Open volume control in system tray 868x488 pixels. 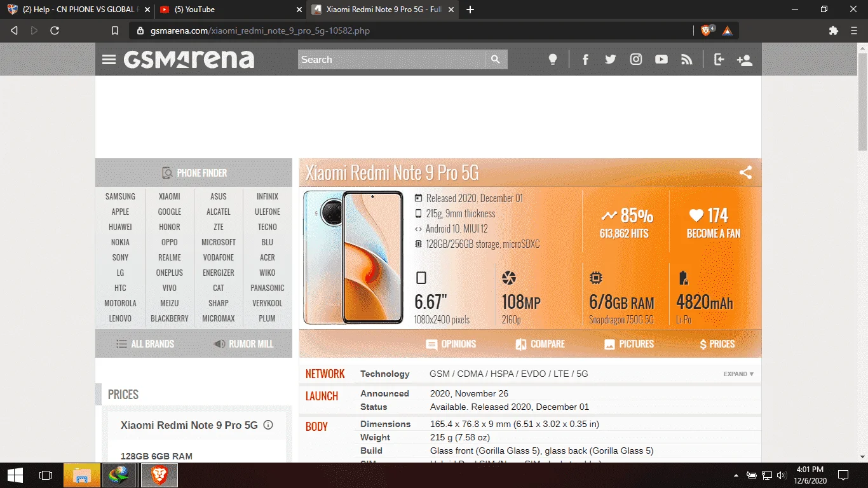(x=781, y=475)
